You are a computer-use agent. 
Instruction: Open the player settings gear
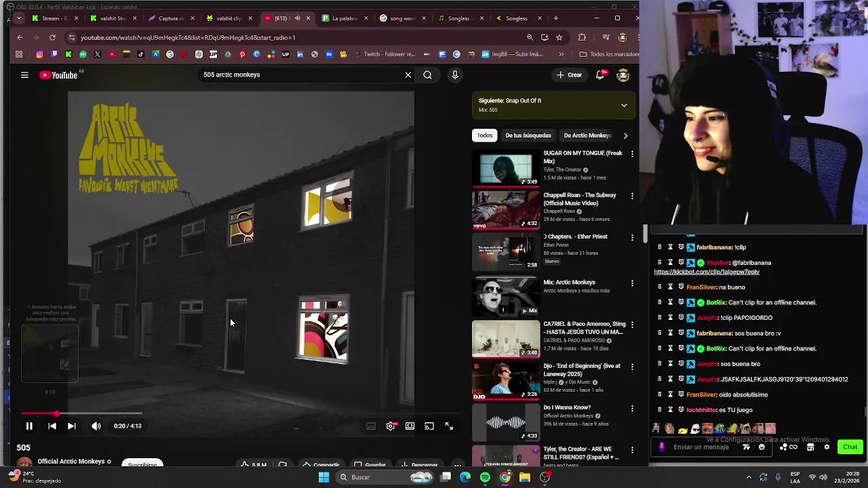pos(391,426)
